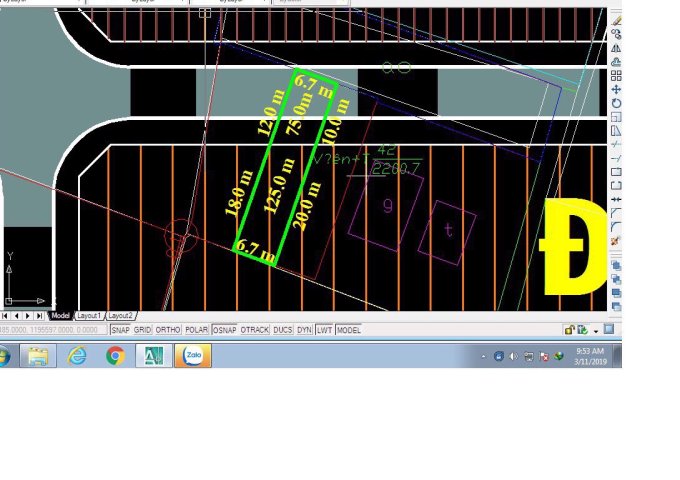Switch to the Layout1 tab
The height and width of the screenshot is (480, 680).
point(89,315)
